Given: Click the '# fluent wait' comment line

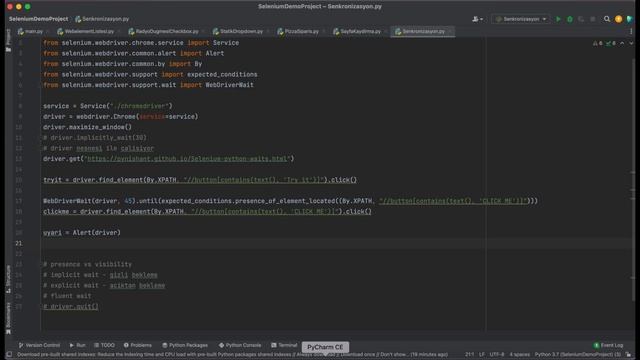Looking at the screenshot, I should [67, 296].
